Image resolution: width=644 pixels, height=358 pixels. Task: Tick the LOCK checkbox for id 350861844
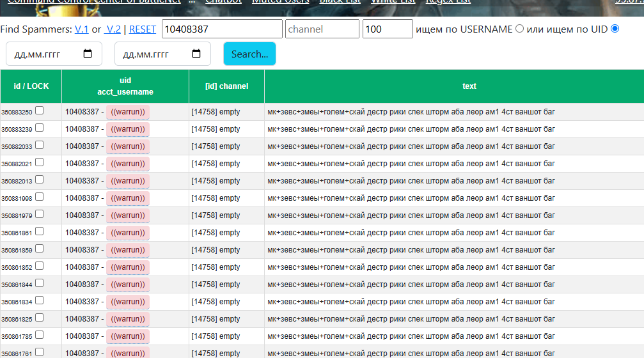coord(40,283)
